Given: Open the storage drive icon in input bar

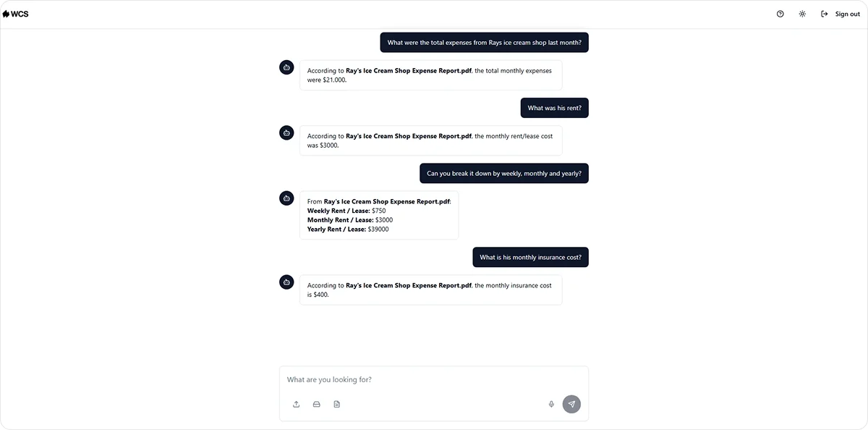Looking at the screenshot, I should click(316, 404).
